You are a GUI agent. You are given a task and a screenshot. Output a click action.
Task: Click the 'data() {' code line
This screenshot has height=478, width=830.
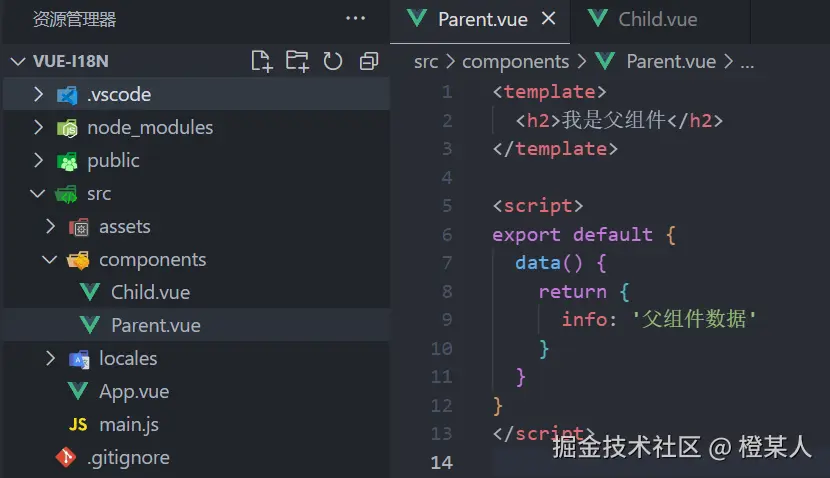click(561, 263)
